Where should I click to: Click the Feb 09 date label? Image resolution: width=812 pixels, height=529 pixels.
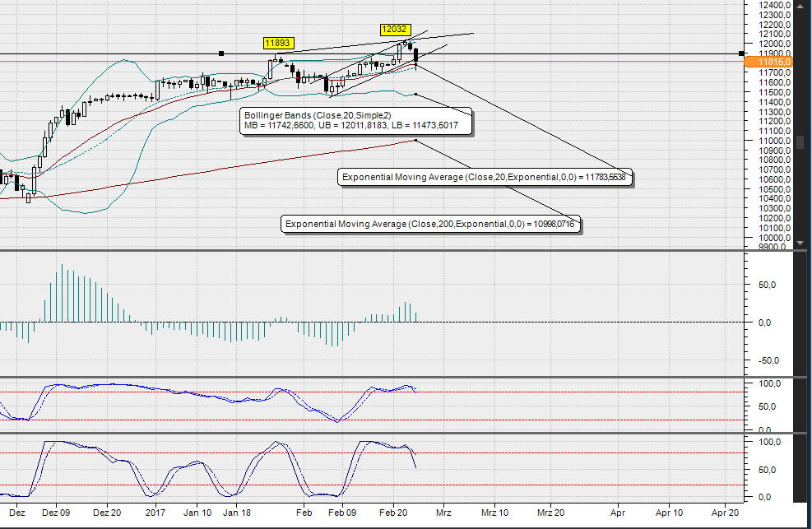pyautogui.click(x=342, y=513)
